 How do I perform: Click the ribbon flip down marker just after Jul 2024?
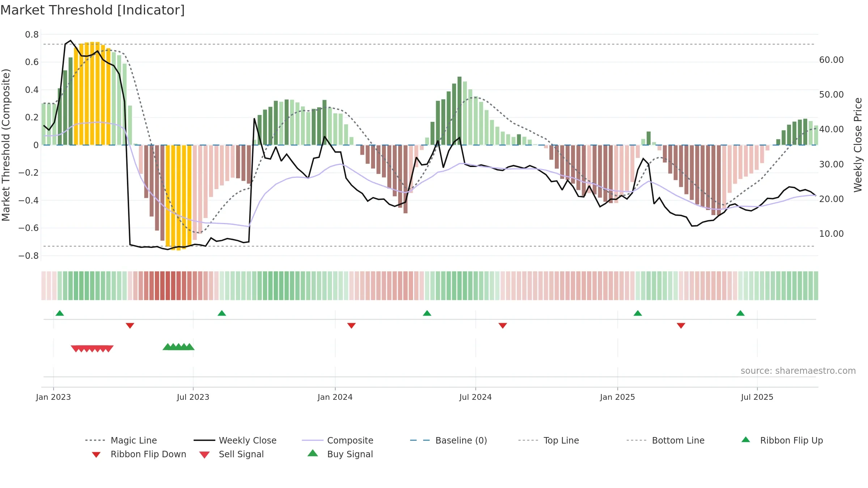[x=503, y=326]
